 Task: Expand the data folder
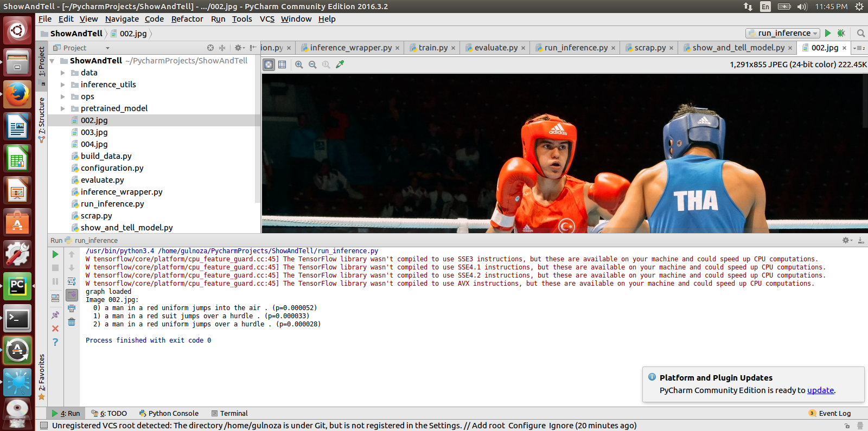[63, 73]
